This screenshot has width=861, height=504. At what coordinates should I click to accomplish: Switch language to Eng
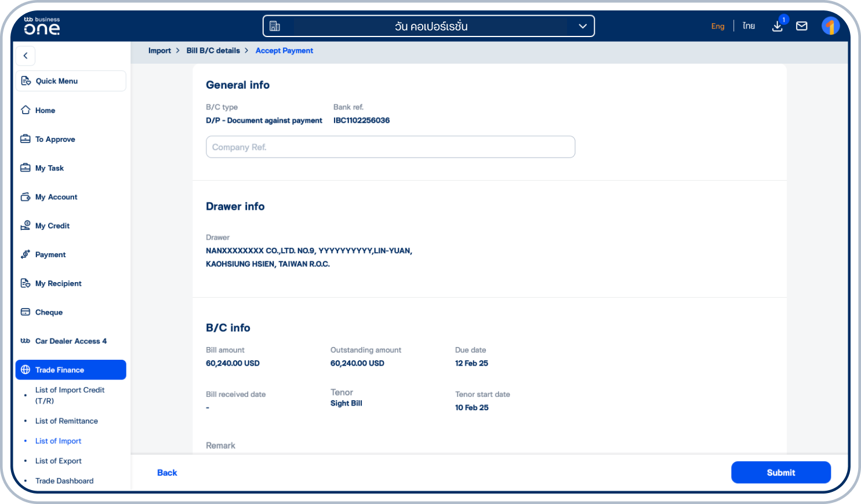[718, 26]
